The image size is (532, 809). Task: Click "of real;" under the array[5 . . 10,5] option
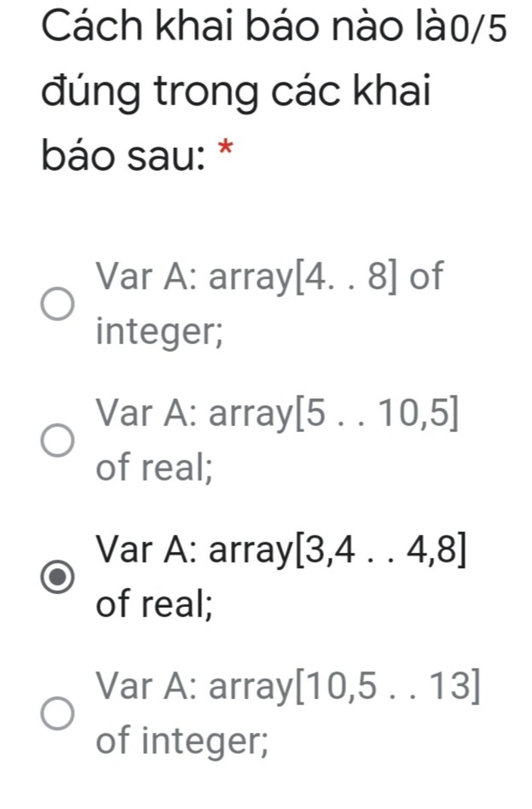[154, 467]
